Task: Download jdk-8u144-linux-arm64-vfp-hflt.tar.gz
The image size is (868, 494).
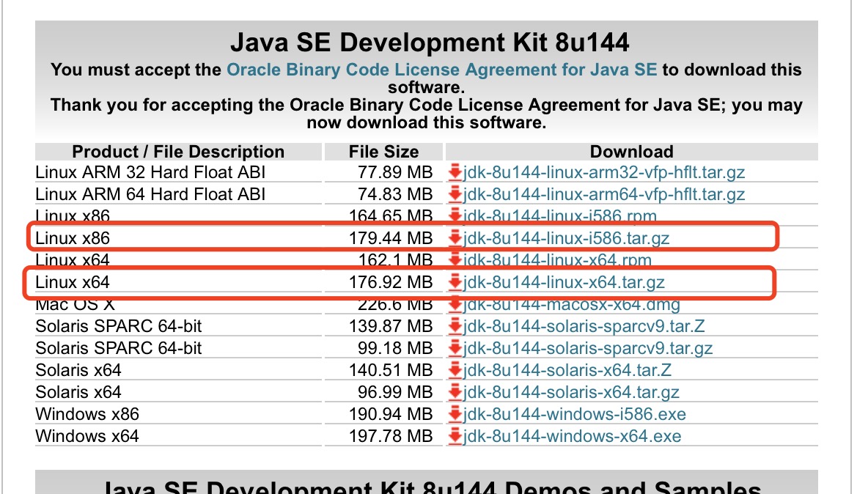Action: point(604,194)
